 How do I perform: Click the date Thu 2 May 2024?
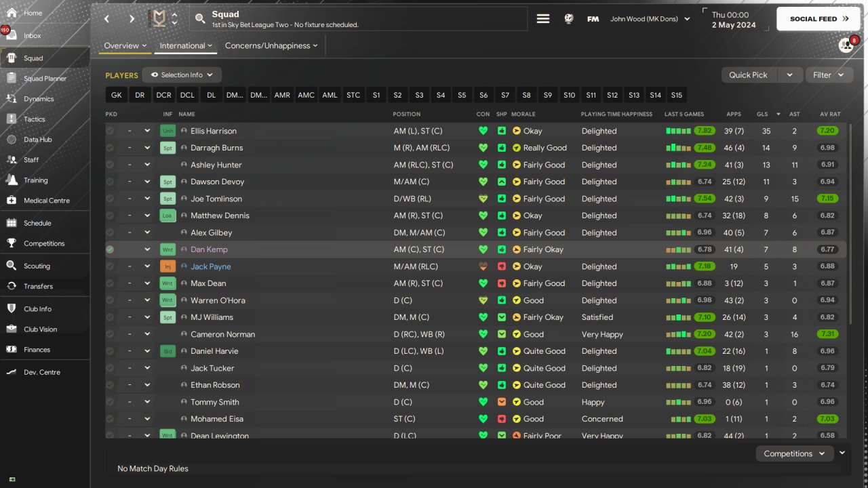click(735, 20)
